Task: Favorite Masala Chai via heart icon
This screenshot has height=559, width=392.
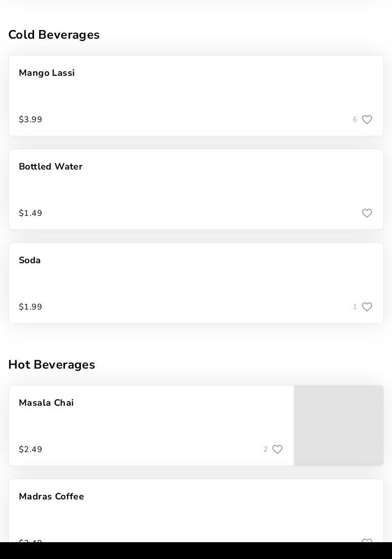Action: coord(277,450)
